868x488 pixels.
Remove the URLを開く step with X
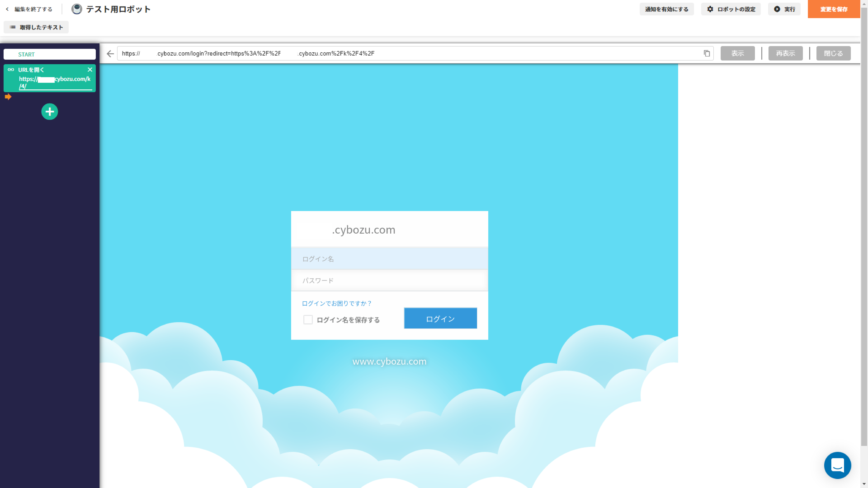[90, 70]
